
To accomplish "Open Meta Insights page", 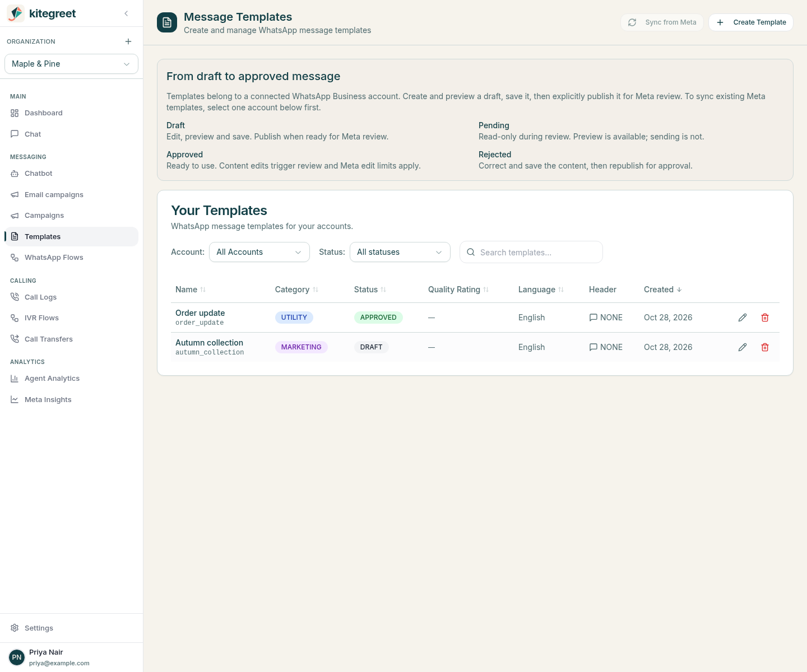I will tap(71, 400).
